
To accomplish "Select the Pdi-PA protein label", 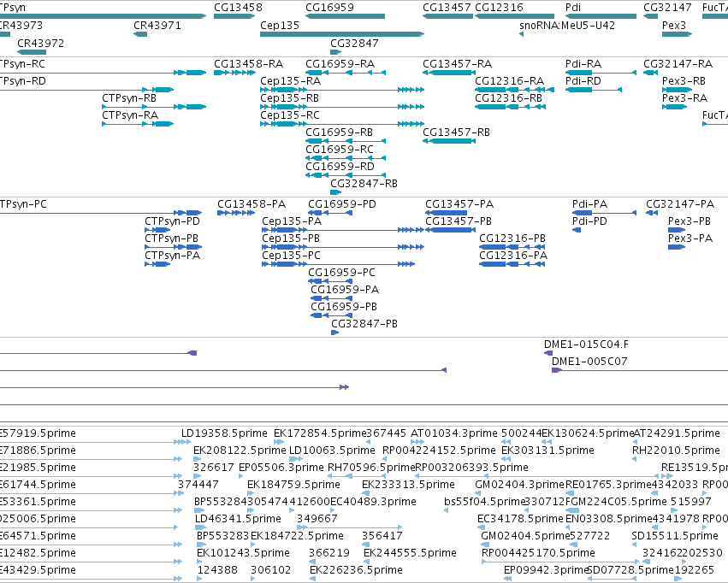I will coord(589,204).
